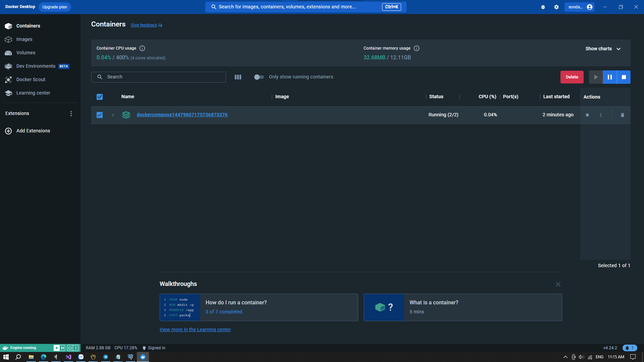Image resolution: width=644 pixels, height=362 pixels.
Task: Open row actions three-dot menu
Action: [601, 115]
